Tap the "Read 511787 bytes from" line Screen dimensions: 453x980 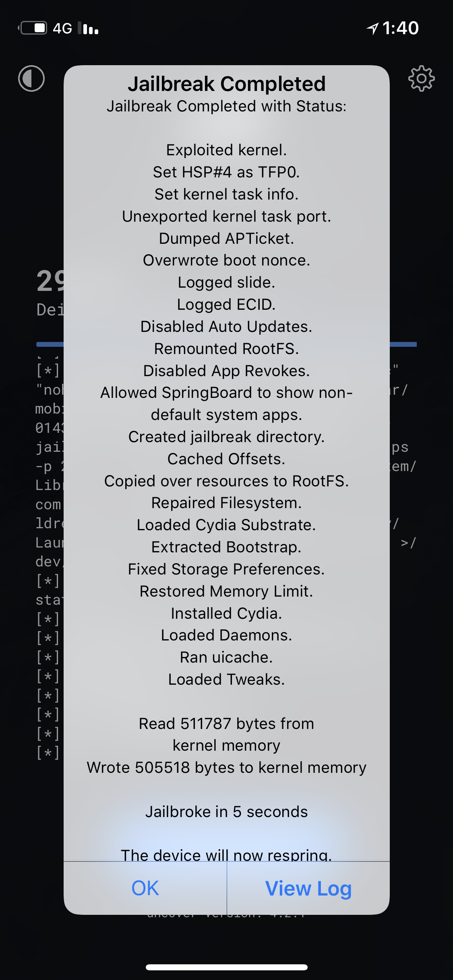[x=227, y=724]
